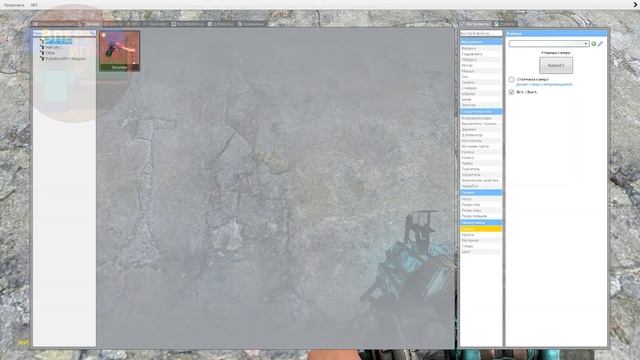This screenshot has height=360, width=640.
Task: Select the highlighted yellow Камера tool
Action: 481,229
